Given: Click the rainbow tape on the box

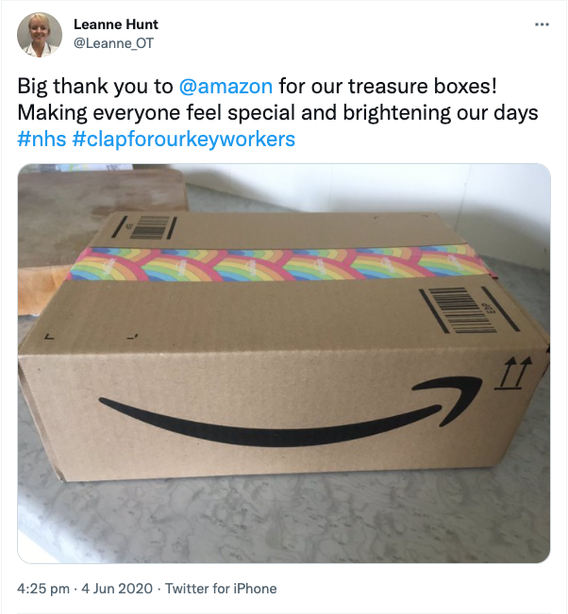Looking at the screenshot, I should click(x=278, y=263).
